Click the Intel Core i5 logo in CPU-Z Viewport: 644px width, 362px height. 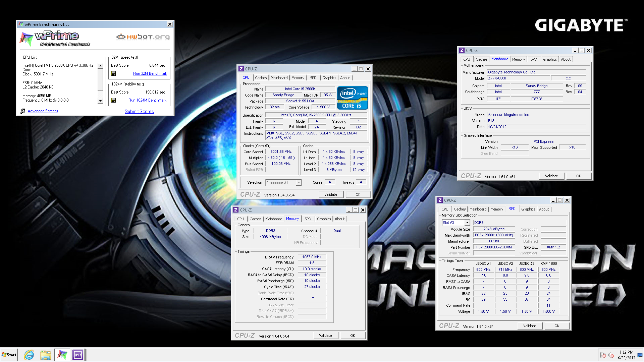click(x=353, y=98)
